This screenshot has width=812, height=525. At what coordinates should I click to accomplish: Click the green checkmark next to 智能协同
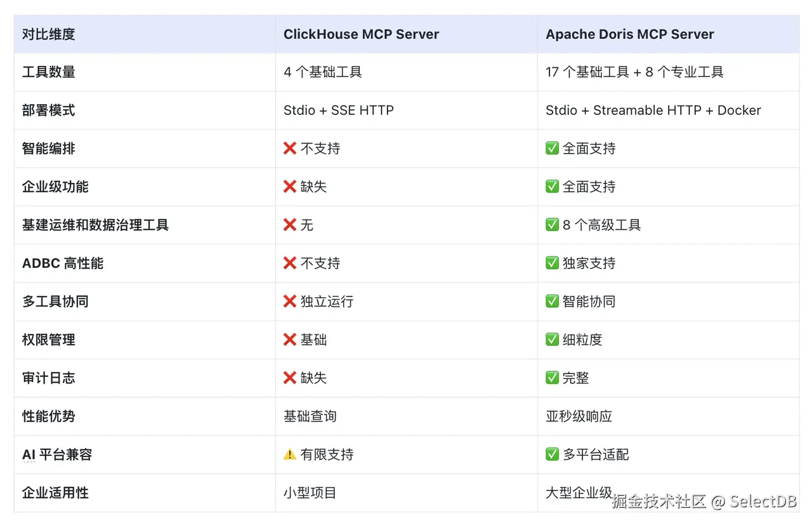click(552, 302)
